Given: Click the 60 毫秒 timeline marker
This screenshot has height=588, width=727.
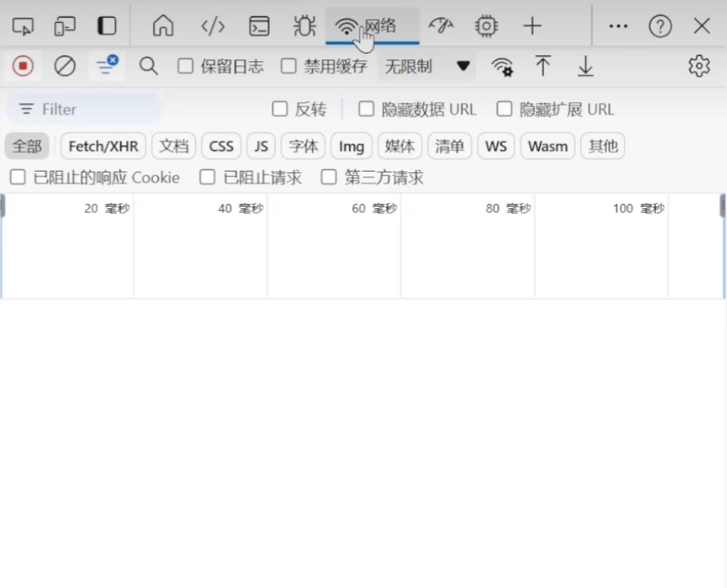Looking at the screenshot, I should (374, 209).
